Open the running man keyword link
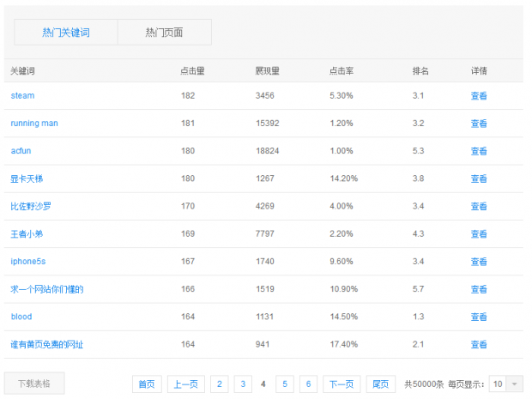532x399 pixels. 34,124
